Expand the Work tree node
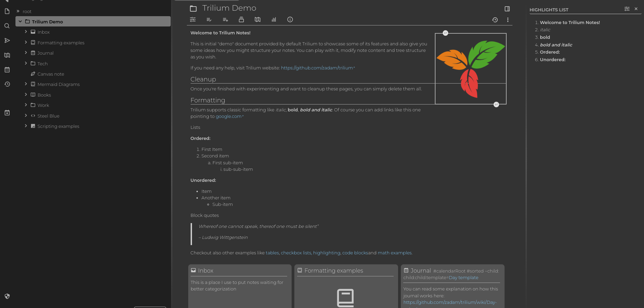 [26, 105]
